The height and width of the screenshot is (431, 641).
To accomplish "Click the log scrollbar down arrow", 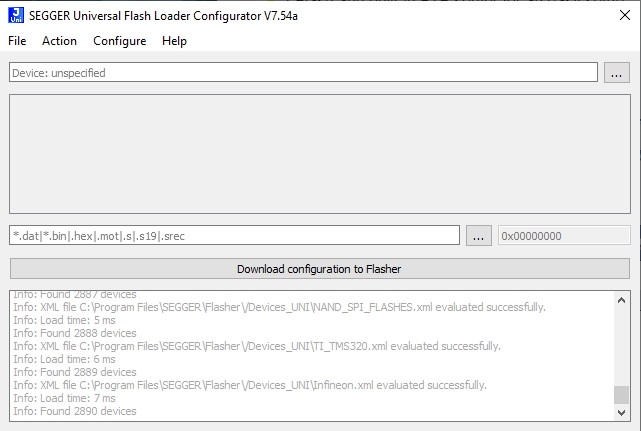I will tap(621, 412).
